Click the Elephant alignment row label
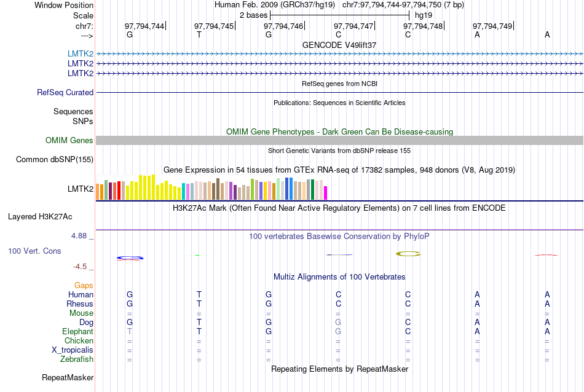The image size is (584, 392). (x=78, y=331)
